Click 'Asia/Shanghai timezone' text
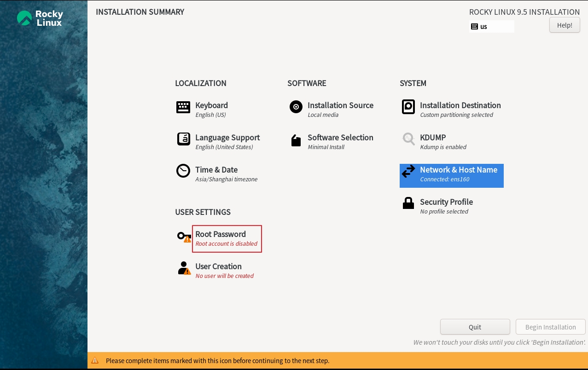Screen dimensions: 588x370 (x=227, y=179)
